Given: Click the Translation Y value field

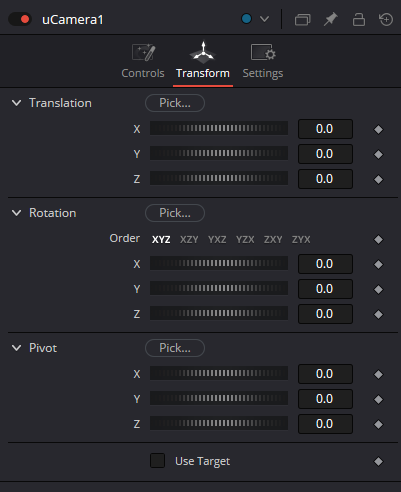Looking at the screenshot, I should 325,154.
